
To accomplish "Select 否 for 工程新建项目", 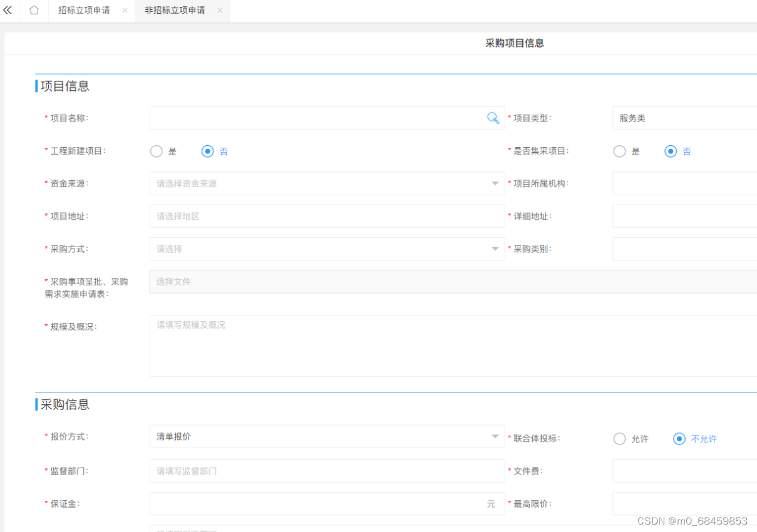I will [x=207, y=151].
